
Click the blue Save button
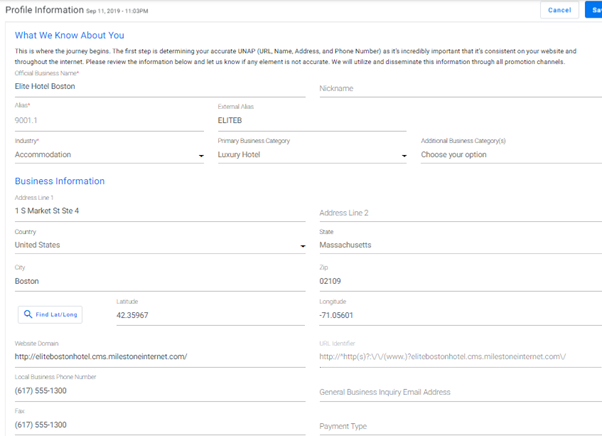click(594, 10)
